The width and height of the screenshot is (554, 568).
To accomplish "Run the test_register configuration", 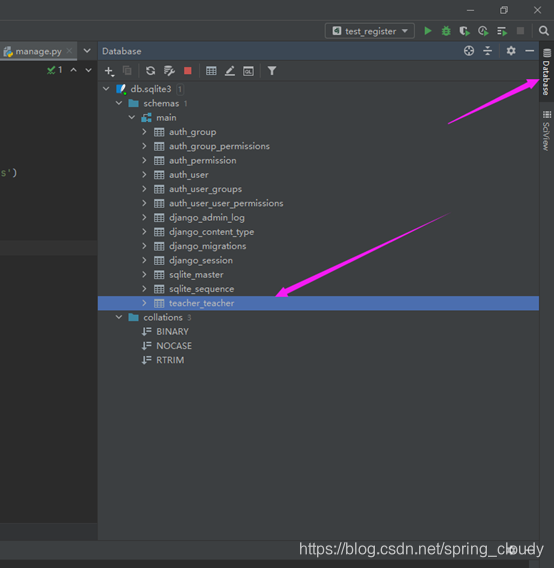I will [x=428, y=31].
